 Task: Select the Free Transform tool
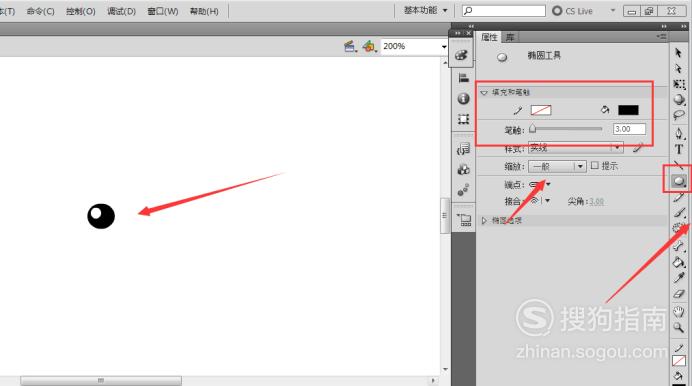click(x=679, y=84)
